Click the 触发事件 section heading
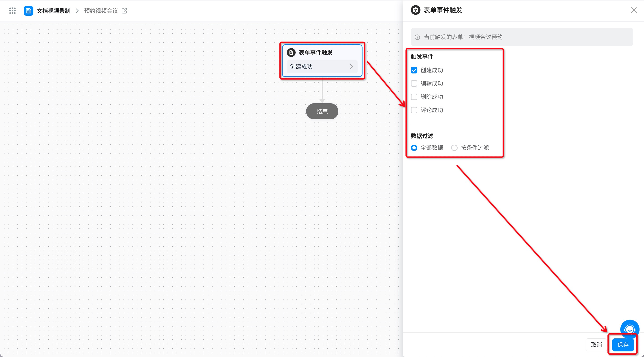 [422, 56]
